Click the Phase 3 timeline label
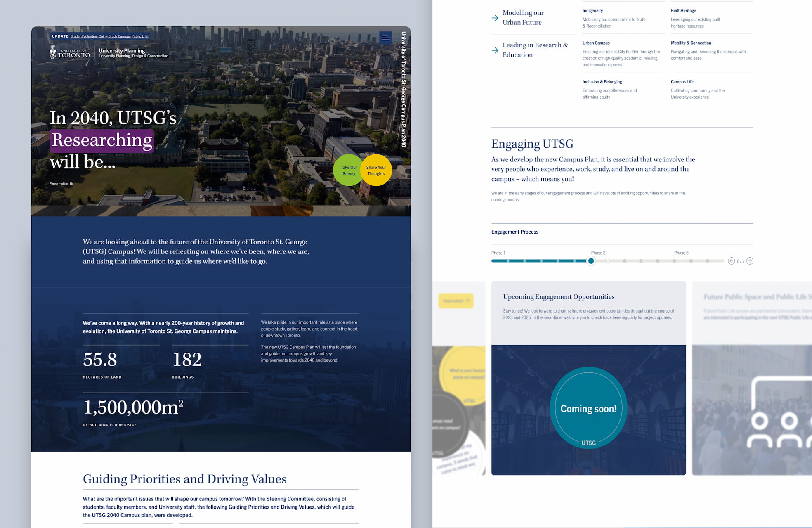The width and height of the screenshot is (812, 528). coord(681,253)
